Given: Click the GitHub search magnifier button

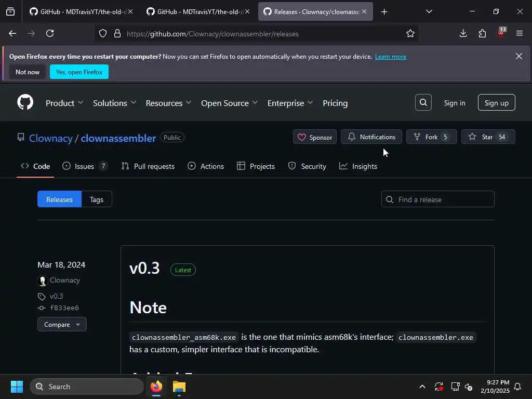Looking at the screenshot, I should pos(423,102).
